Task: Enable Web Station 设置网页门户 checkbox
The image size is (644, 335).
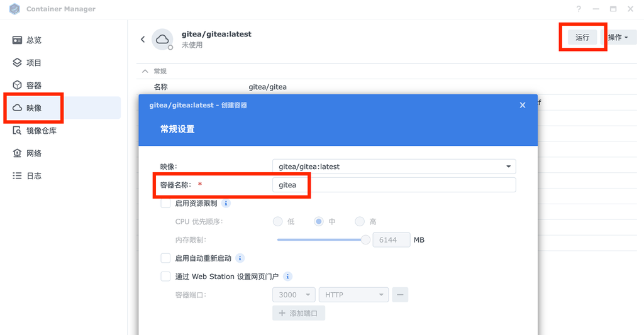Action: point(165,277)
